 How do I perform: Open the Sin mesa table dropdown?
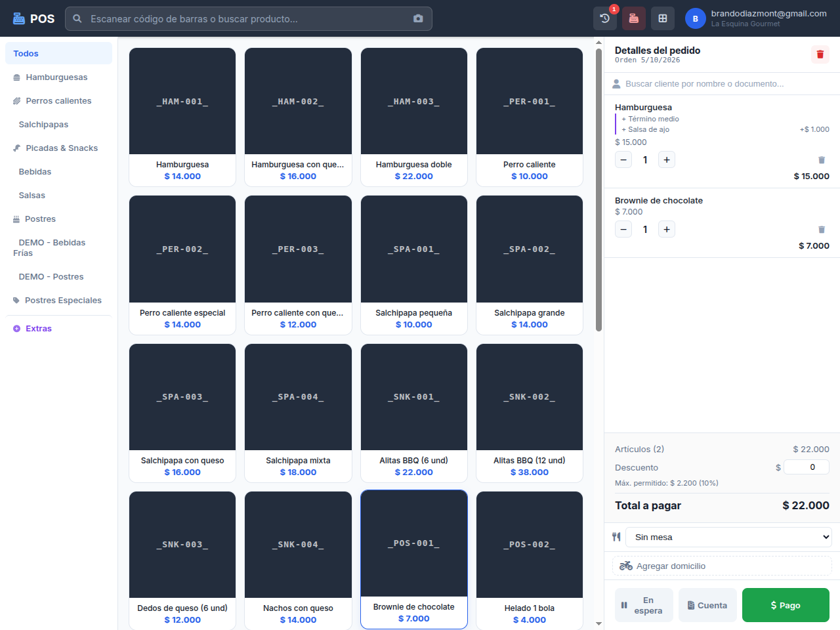pos(728,537)
